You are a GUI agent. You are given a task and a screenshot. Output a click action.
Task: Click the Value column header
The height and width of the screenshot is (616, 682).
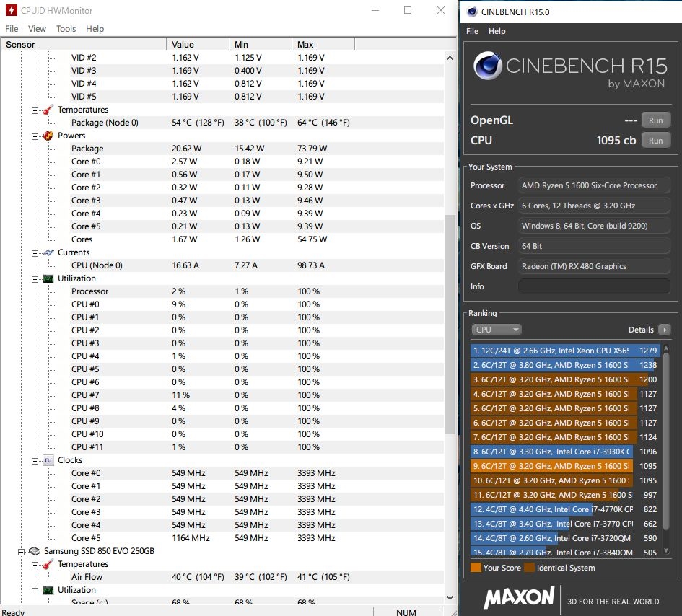click(198, 44)
